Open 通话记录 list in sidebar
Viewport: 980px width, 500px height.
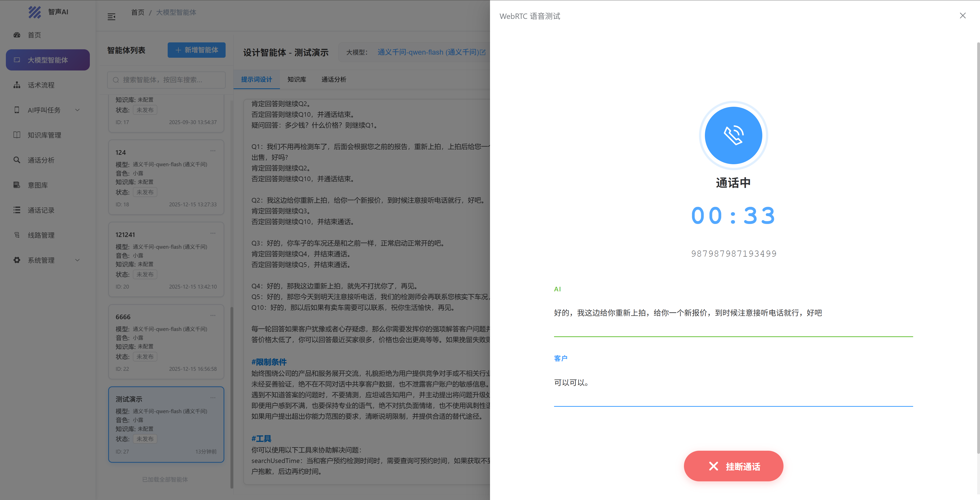41,210
